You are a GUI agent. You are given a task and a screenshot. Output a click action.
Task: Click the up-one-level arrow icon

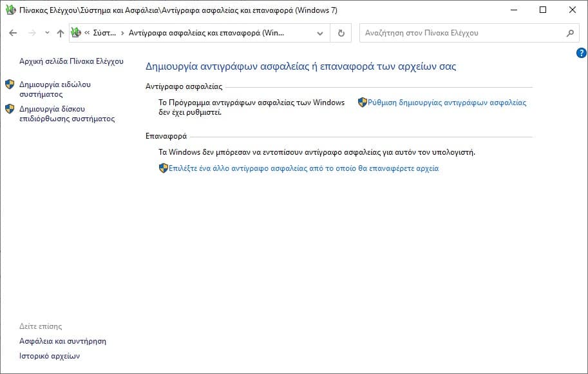point(60,33)
